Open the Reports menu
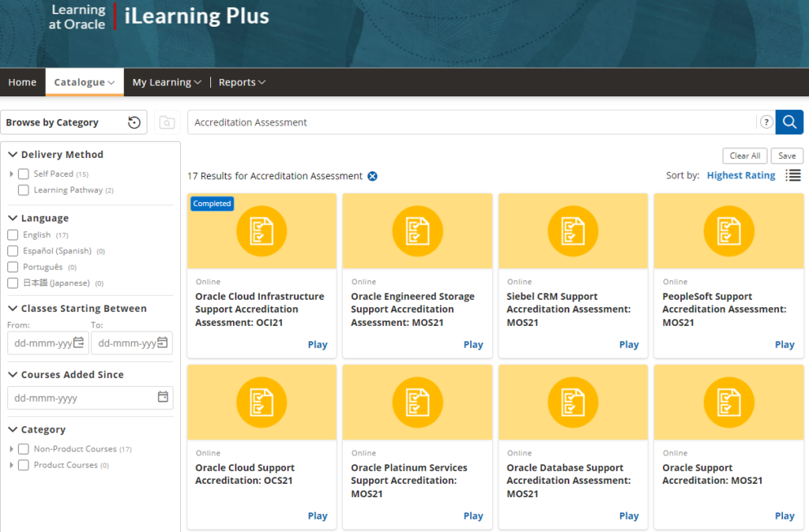This screenshot has height=532, width=809. (242, 82)
